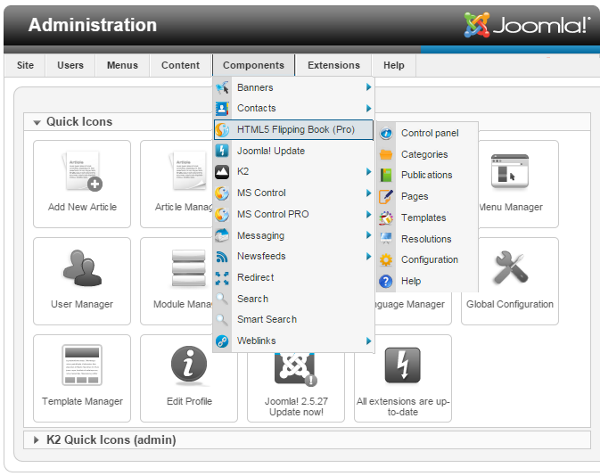Choose Control panel submenu entry
The height and width of the screenshot is (476, 600).
point(427,133)
